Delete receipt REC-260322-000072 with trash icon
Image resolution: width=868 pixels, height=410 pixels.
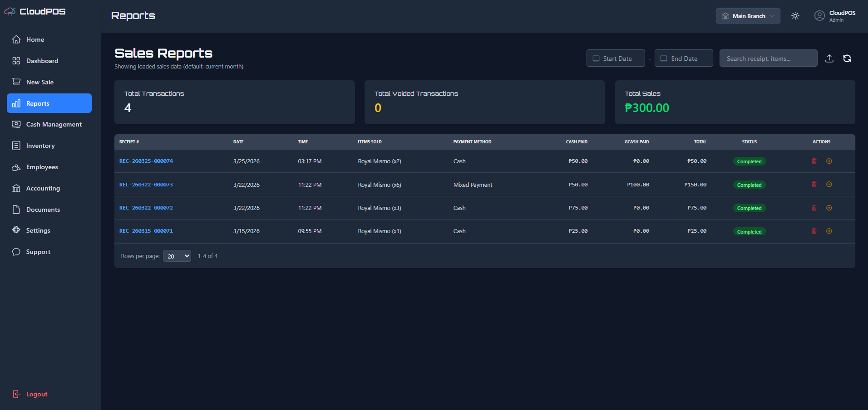point(814,208)
